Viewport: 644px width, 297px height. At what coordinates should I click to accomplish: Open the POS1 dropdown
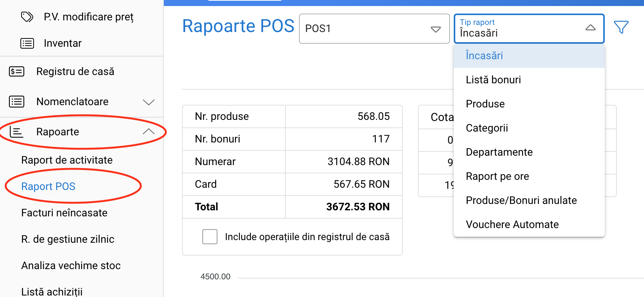pos(374,29)
